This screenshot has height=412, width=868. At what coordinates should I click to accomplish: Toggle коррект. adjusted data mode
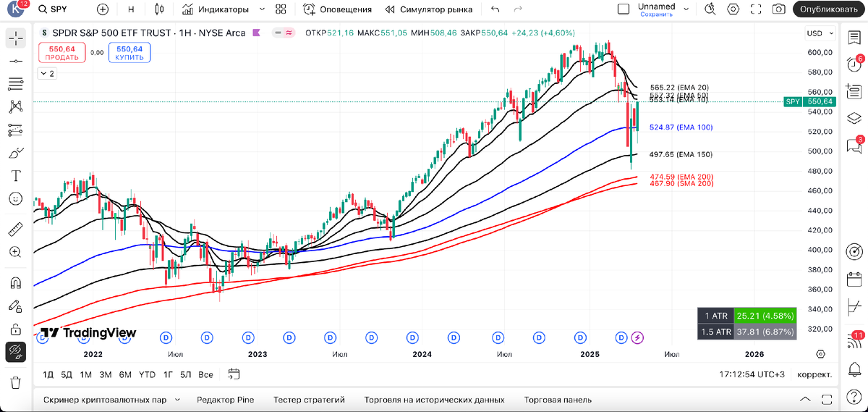pos(814,374)
